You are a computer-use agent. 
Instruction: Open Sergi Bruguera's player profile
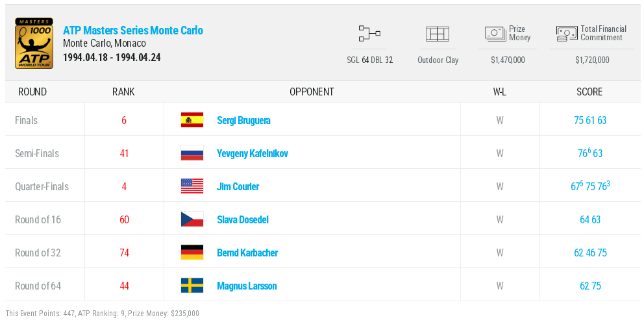pos(243,121)
